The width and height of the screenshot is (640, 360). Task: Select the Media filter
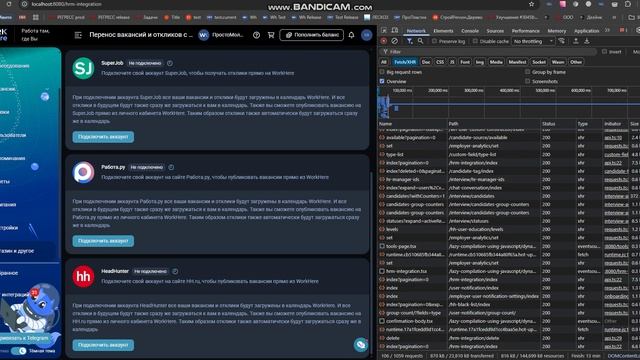(x=496, y=62)
